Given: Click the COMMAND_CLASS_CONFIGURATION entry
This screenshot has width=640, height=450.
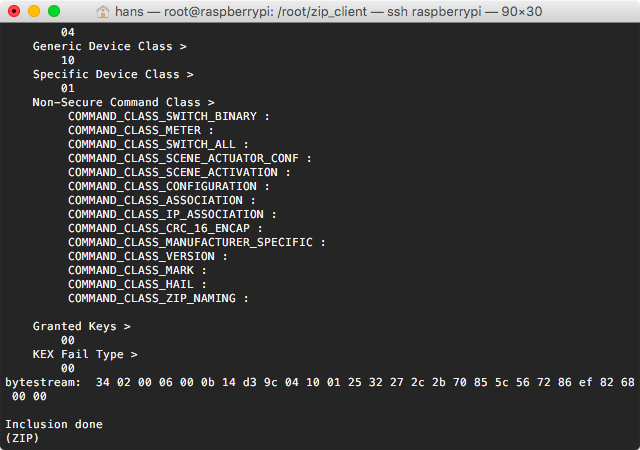Looking at the screenshot, I should 162,186.
